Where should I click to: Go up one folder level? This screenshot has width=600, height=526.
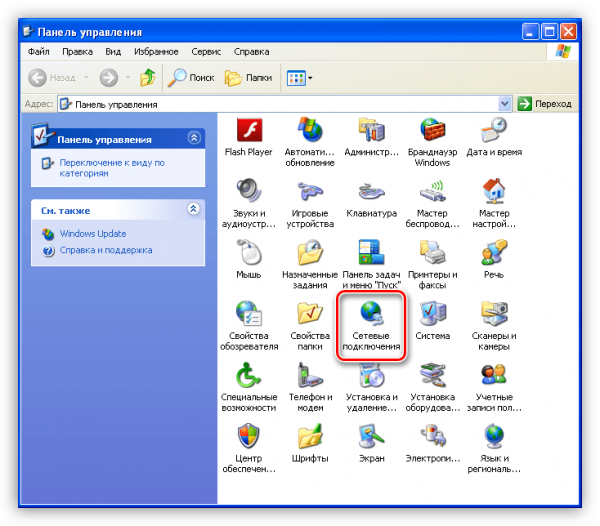pos(148,78)
